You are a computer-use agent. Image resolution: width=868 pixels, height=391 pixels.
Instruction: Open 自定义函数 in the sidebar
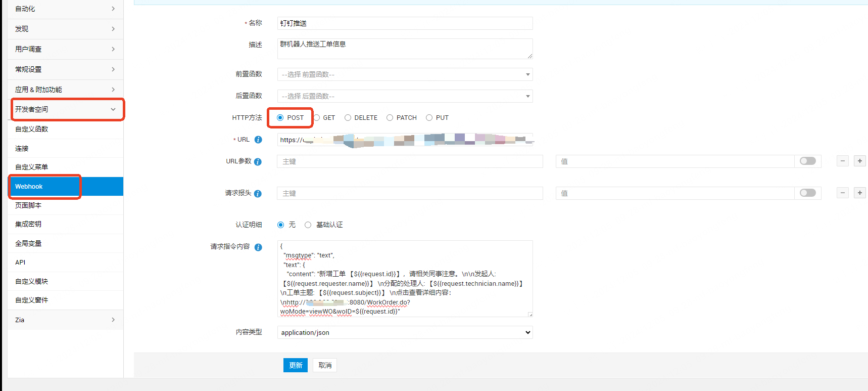[65, 129]
